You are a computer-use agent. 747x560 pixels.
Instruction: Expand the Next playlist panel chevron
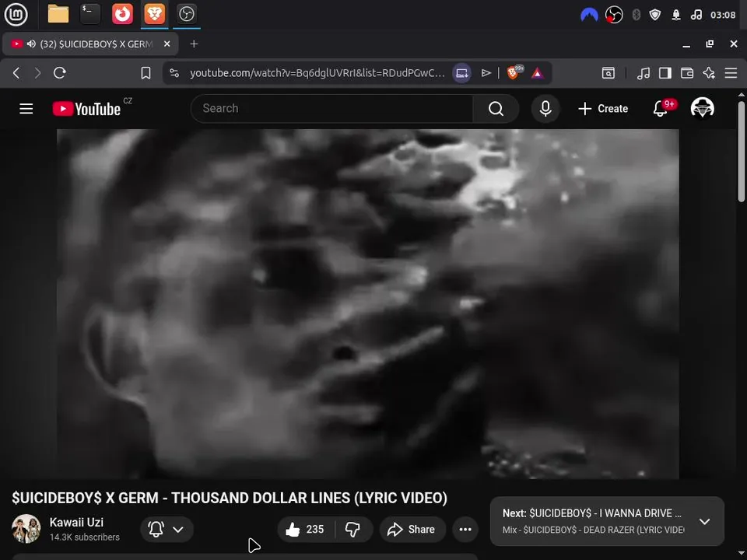click(x=705, y=521)
